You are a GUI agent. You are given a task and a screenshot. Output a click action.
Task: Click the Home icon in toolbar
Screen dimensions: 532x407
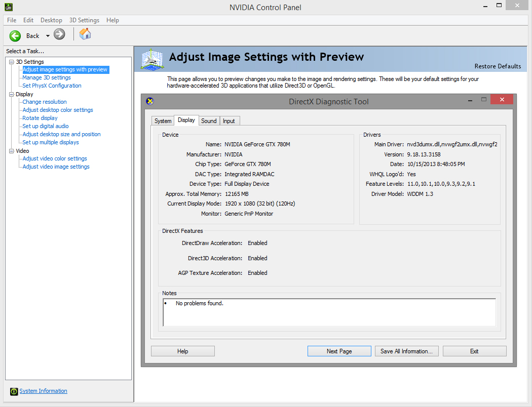click(85, 34)
